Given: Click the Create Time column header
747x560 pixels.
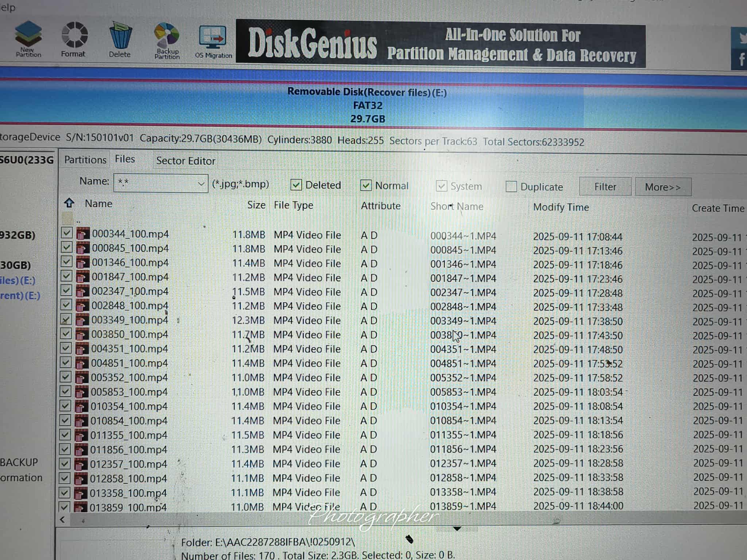Looking at the screenshot, I should 718,208.
